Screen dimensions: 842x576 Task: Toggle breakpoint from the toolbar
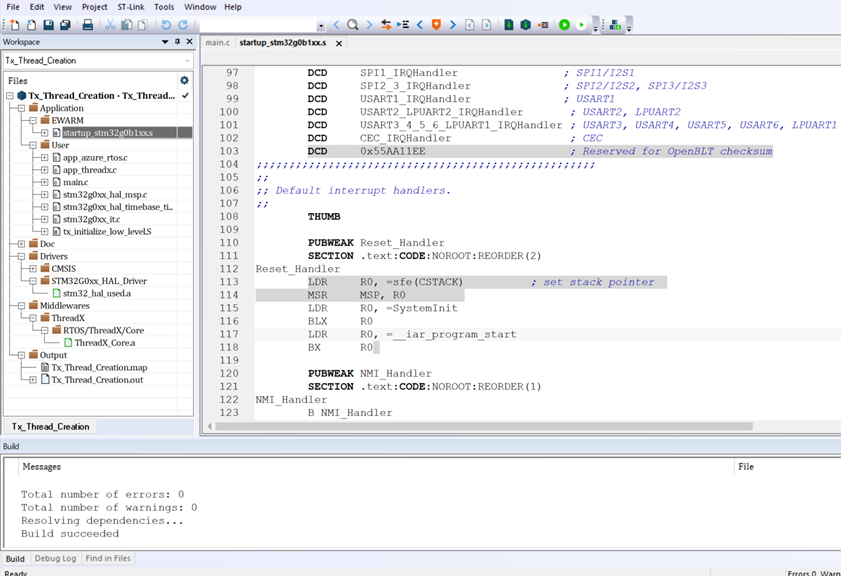pyautogui.click(x=543, y=25)
